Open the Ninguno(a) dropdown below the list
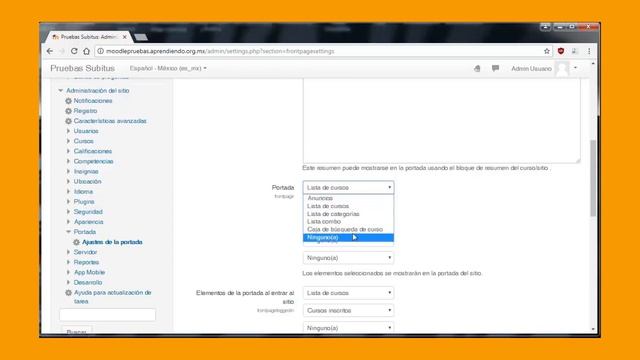Image resolution: width=640 pixels, height=360 pixels. (x=348, y=258)
